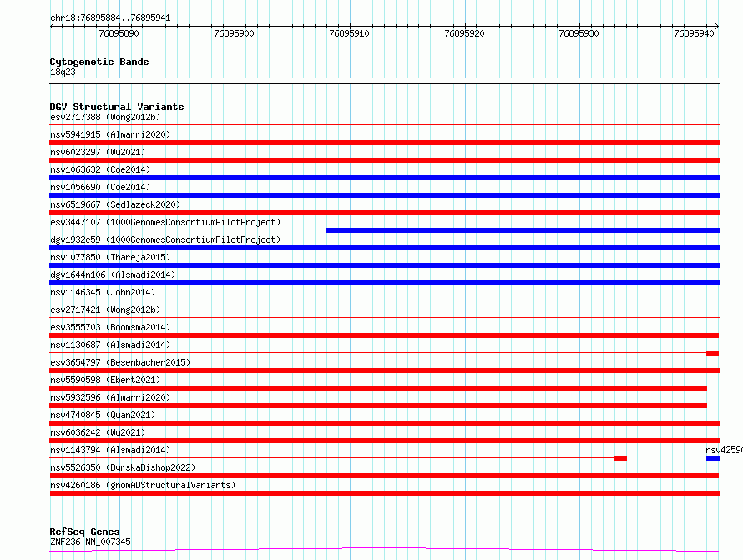Image resolution: width=743 pixels, height=560 pixels.
Task: Click the 18q23 band label
Action: pyautogui.click(x=63, y=72)
